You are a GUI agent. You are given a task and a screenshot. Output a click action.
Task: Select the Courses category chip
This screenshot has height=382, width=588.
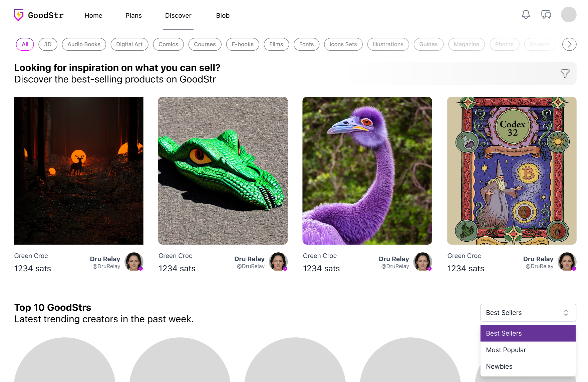205,44
